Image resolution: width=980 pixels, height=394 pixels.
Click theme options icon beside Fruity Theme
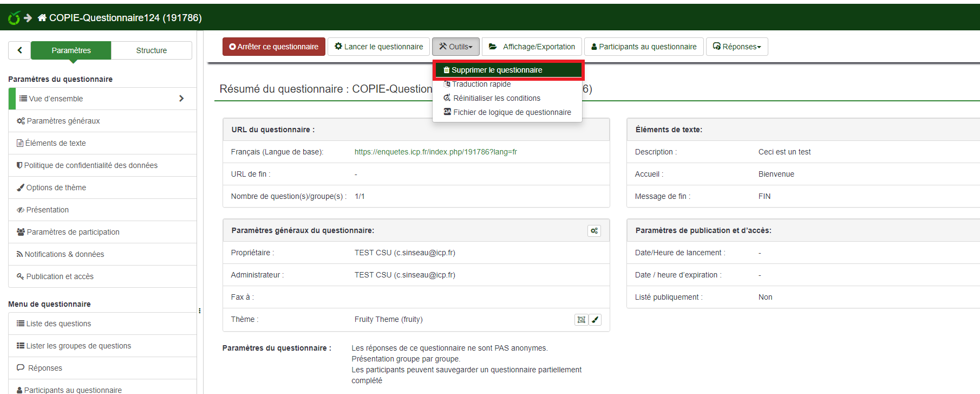tap(581, 320)
